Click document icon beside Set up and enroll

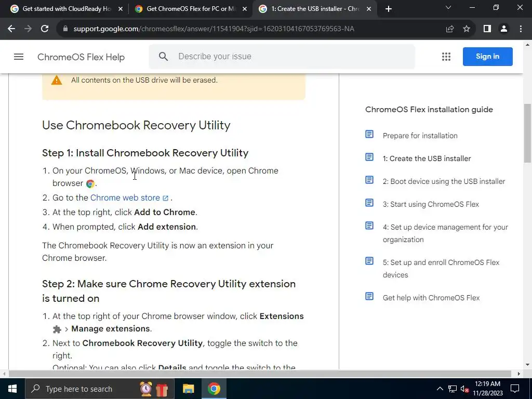click(x=369, y=261)
